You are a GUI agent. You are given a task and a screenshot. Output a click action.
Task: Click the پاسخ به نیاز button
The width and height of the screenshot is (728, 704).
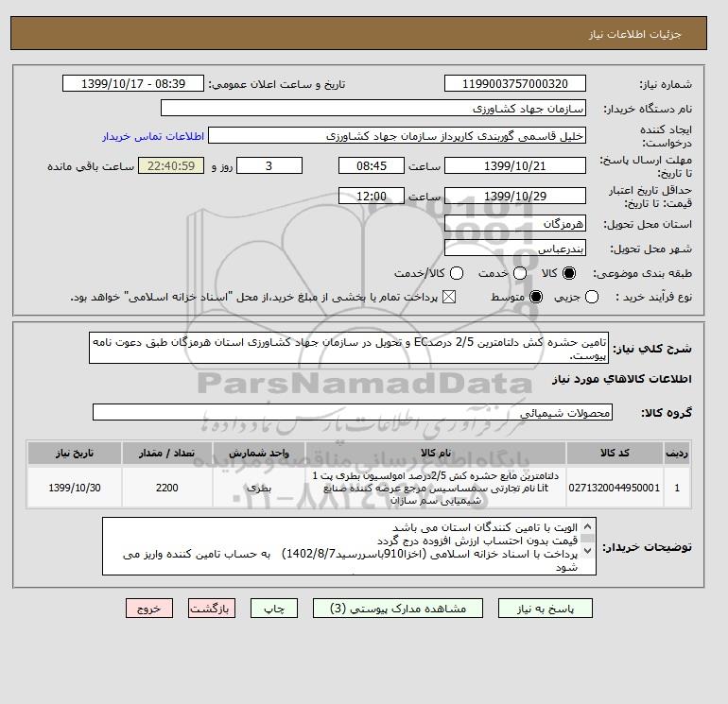point(546,608)
